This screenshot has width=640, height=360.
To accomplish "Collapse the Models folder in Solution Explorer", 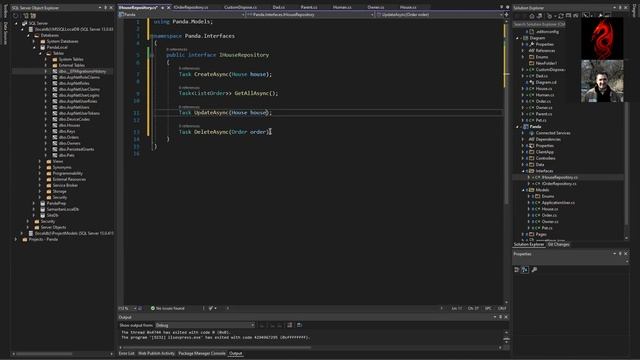I will 523,190.
